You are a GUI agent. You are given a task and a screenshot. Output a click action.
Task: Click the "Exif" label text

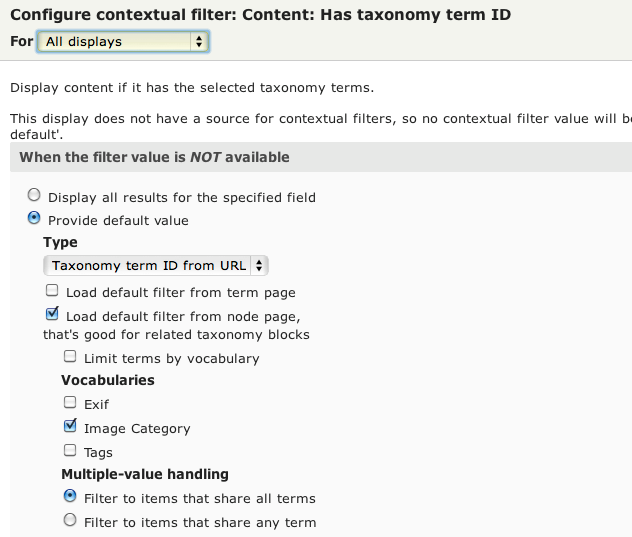pos(97,405)
